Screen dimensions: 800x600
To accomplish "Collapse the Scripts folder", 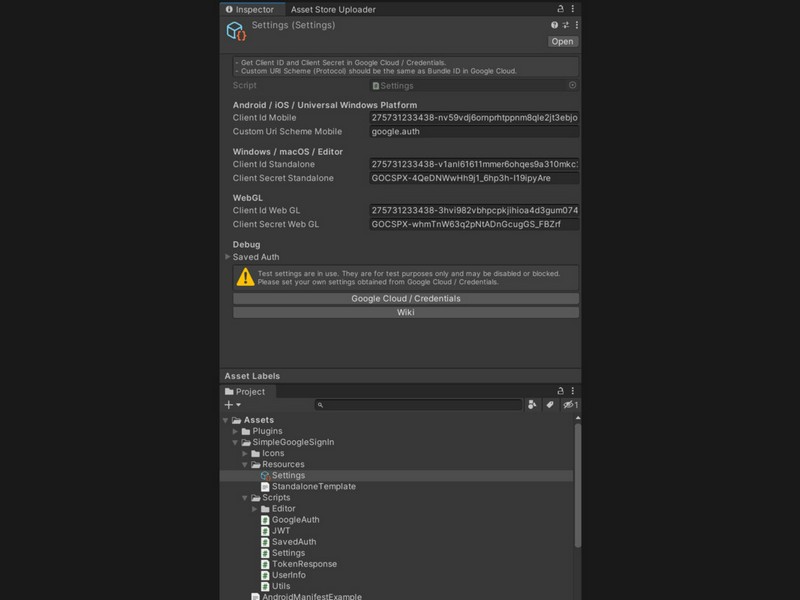I will click(245, 498).
